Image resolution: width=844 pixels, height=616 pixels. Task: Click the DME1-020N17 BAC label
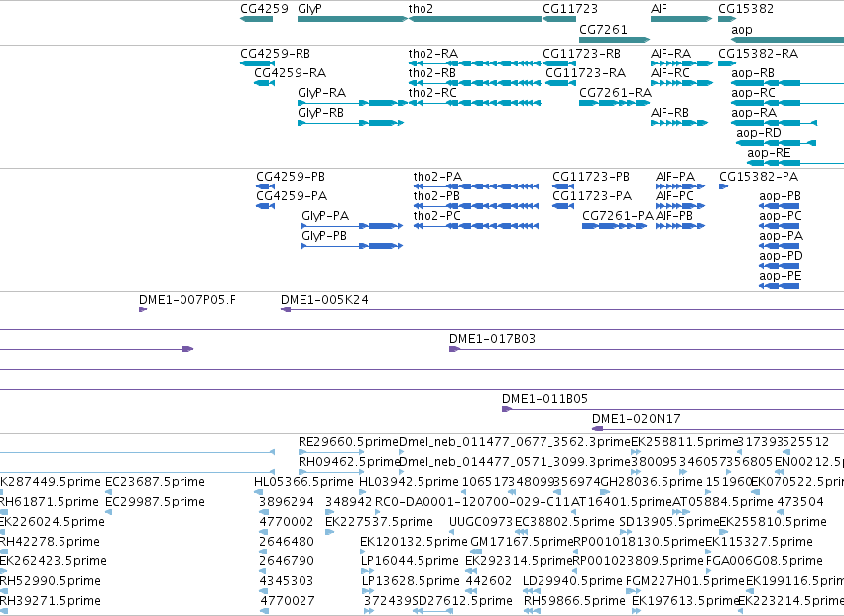point(637,419)
